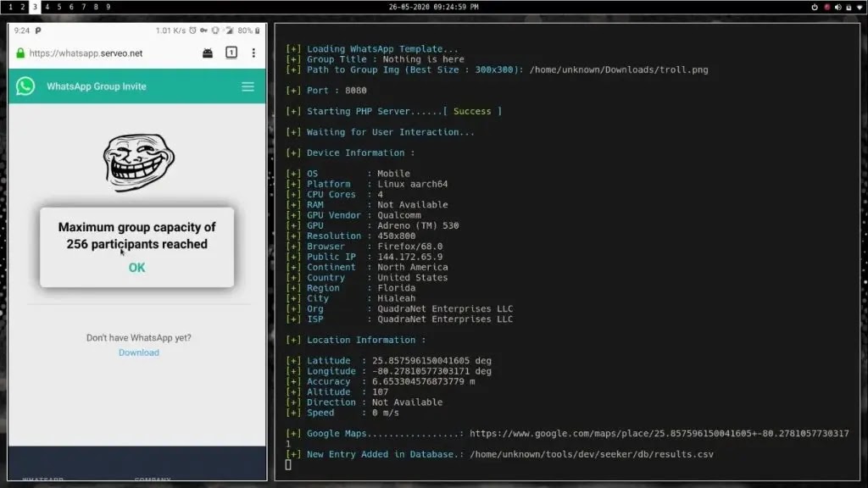Click the date and time clock

(x=433, y=7)
